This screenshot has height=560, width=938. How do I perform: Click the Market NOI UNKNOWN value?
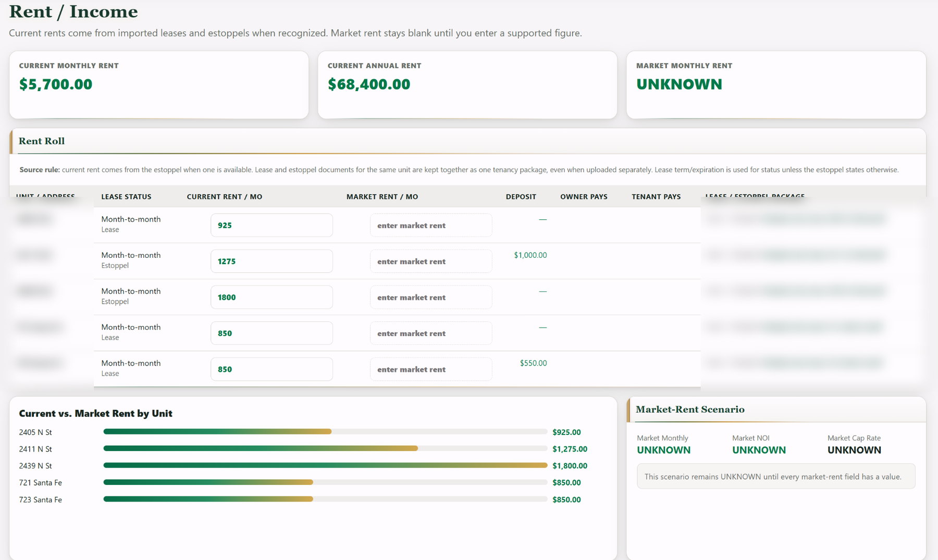(759, 450)
